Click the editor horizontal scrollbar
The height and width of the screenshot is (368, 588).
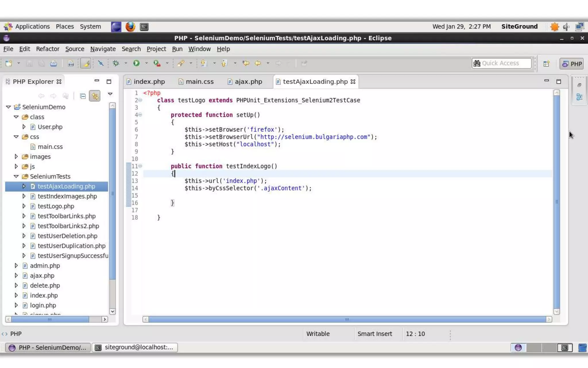(x=347, y=319)
